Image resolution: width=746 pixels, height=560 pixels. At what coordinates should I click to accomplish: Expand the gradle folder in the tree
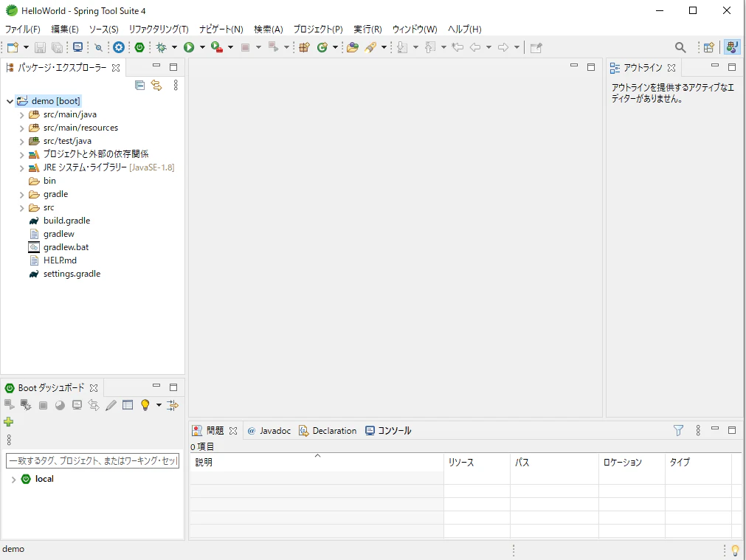coord(21,195)
